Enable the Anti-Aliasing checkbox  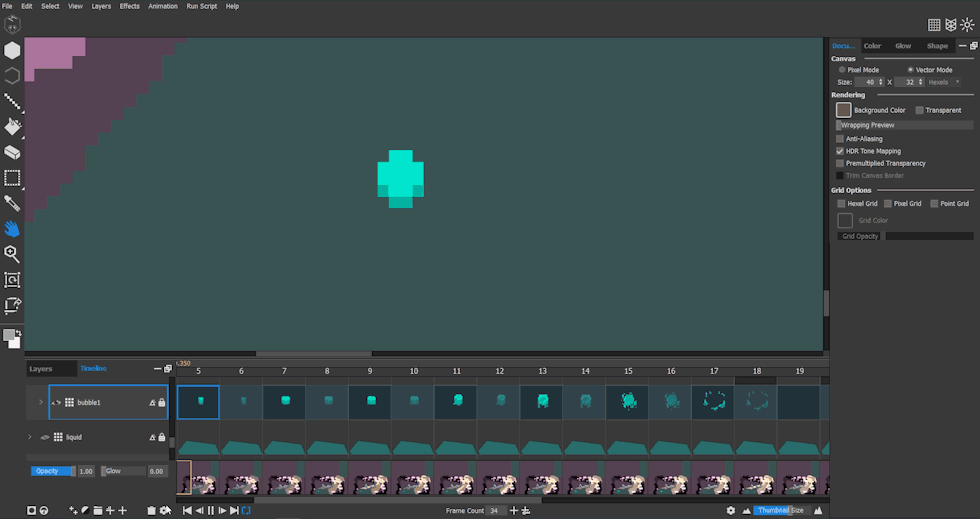(x=840, y=139)
